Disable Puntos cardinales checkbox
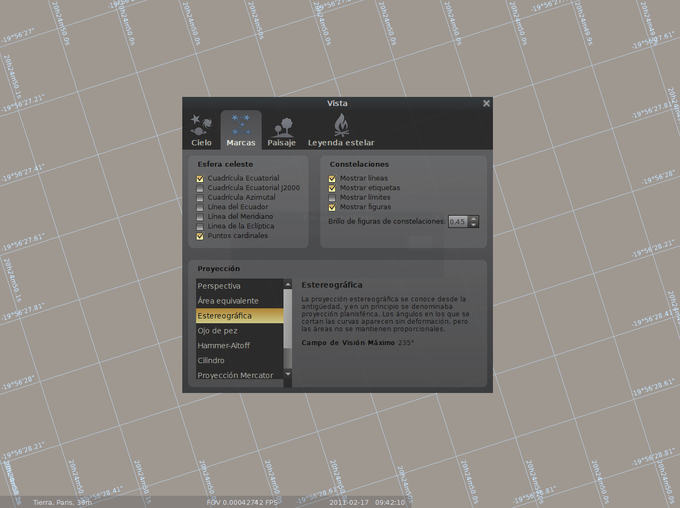The width and height of the screenshot is (680, 508). click(200, 236)
